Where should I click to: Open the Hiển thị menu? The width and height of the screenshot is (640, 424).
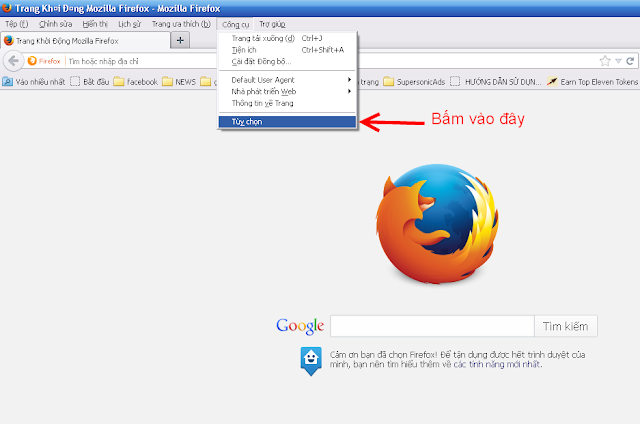[95, 24]
